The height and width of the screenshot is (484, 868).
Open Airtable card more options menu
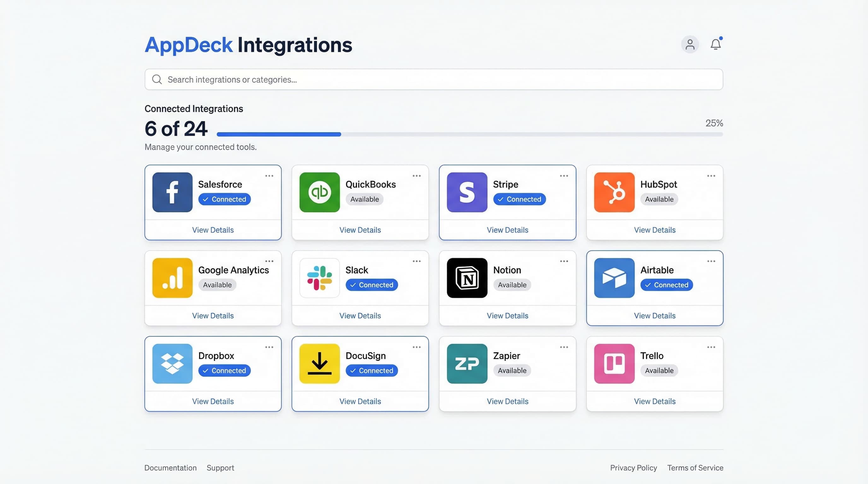pyautogui.click(x=711, y=261)
